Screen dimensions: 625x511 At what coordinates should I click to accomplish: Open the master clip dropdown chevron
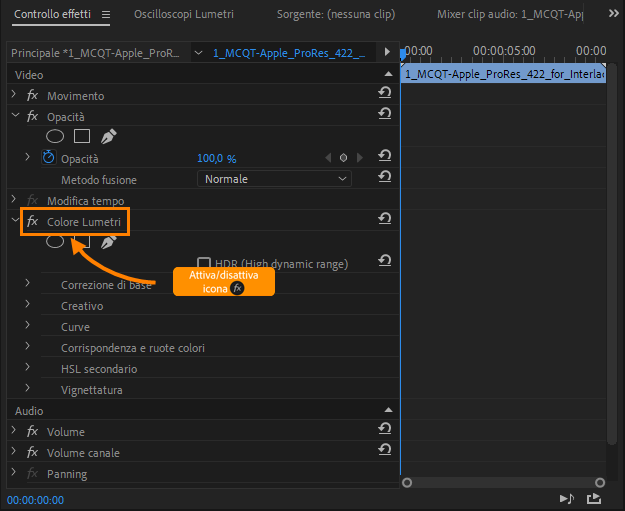point(198,53)
